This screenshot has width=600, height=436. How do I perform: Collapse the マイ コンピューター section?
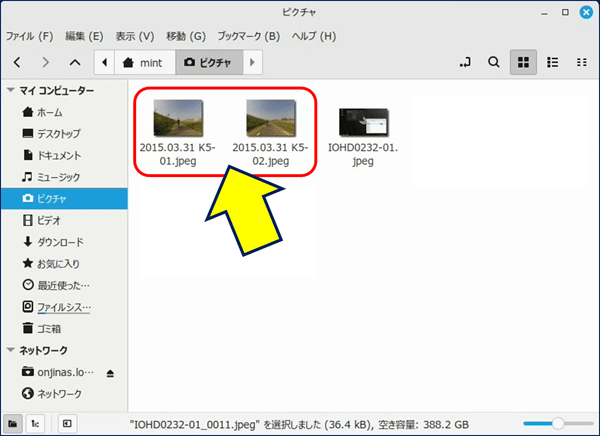(11, 90)
